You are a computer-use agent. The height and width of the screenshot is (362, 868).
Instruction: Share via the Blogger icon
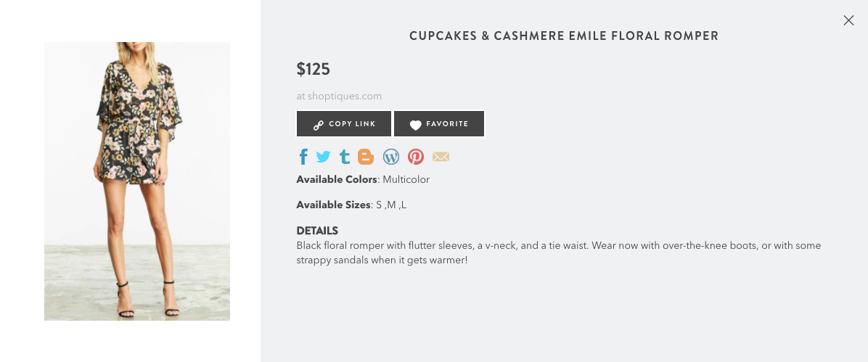click(x=366, y=157)
